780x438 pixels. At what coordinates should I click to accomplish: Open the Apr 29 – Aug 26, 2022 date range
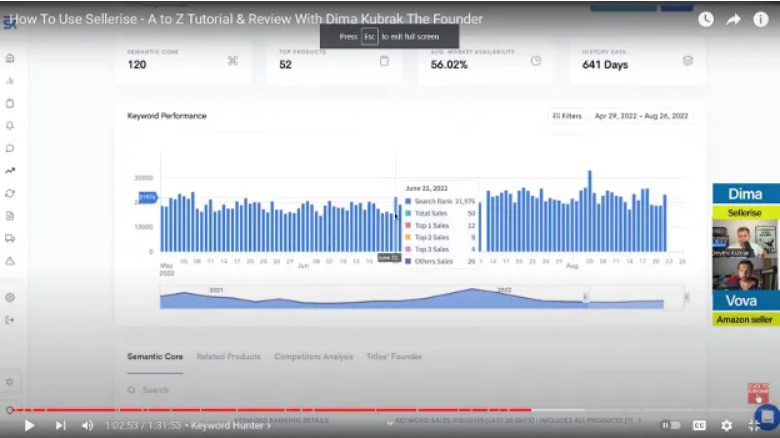[x=641, y=116]
